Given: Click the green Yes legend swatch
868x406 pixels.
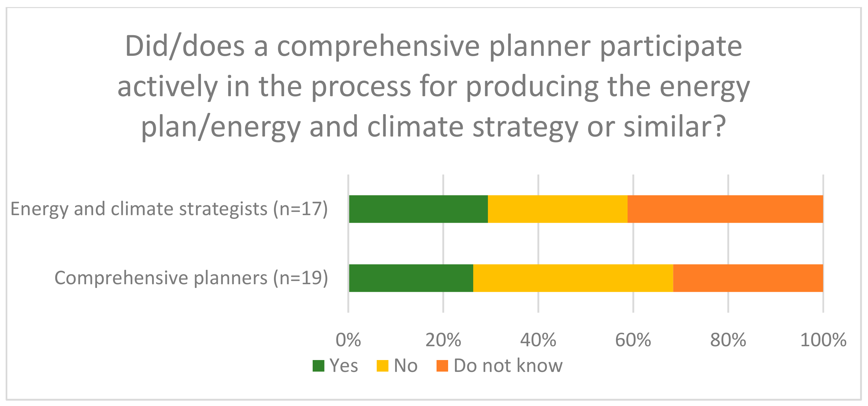Looking at the screenshot, I should click(318, 366).
